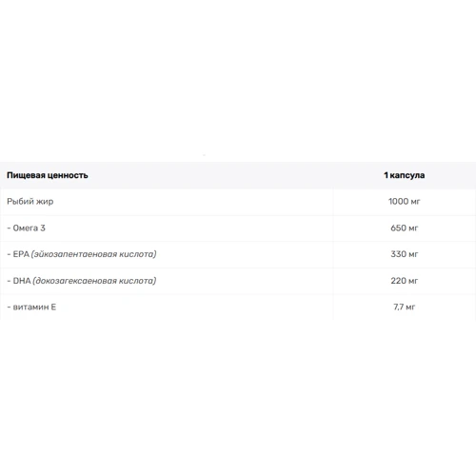This screenshot has width=476, height=476.
Task: Click 'докозагексаеновая кислота' italic text
Action: 94,281
